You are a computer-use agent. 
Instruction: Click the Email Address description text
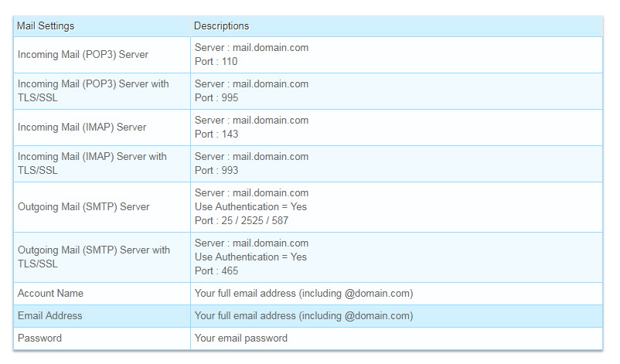point(304,316)
